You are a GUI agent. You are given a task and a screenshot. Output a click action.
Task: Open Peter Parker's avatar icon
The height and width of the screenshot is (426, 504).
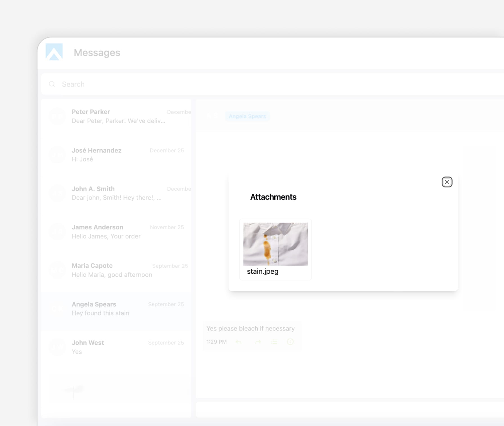tap(57, 116)
